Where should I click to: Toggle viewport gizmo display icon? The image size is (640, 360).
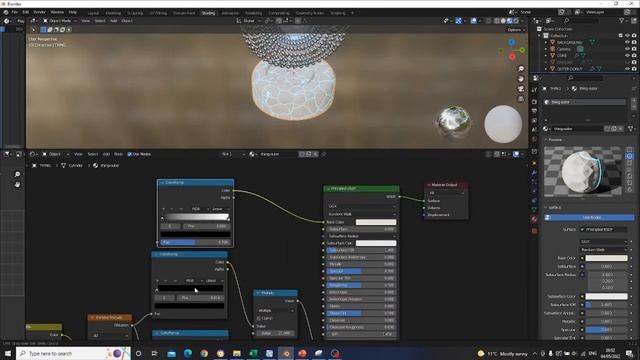click(x=458, y=21)
